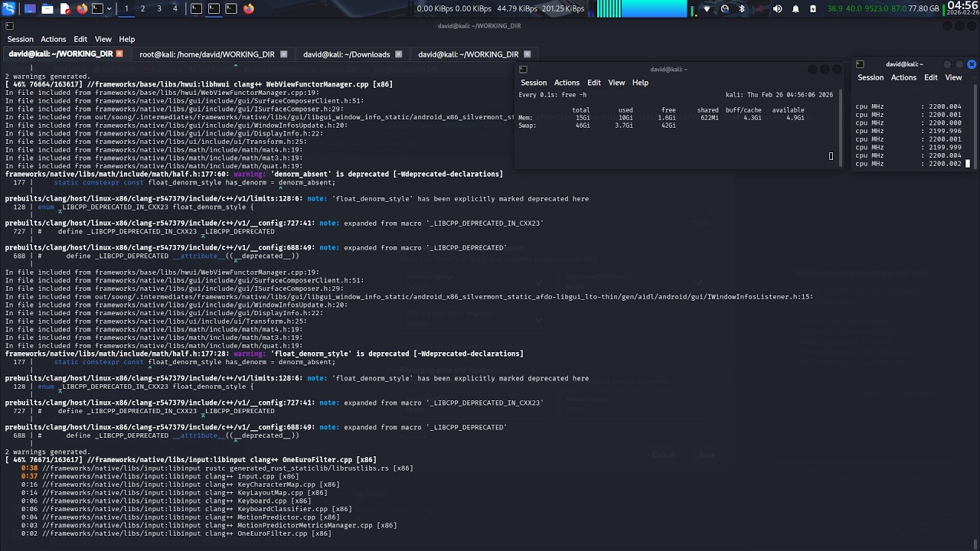Open Edit menu in main terminal
980x551 pixels.
tap(80, 39)
